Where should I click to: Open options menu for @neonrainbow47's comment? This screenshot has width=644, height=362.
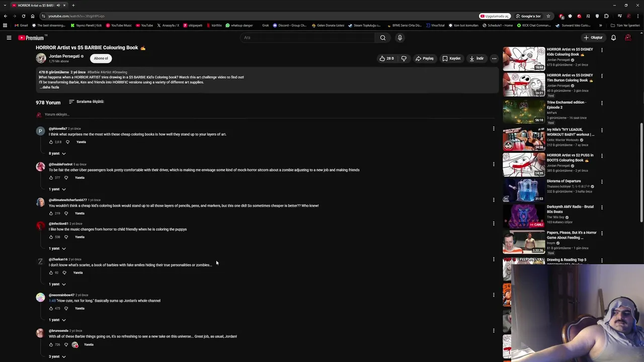[x=494, y=295]
